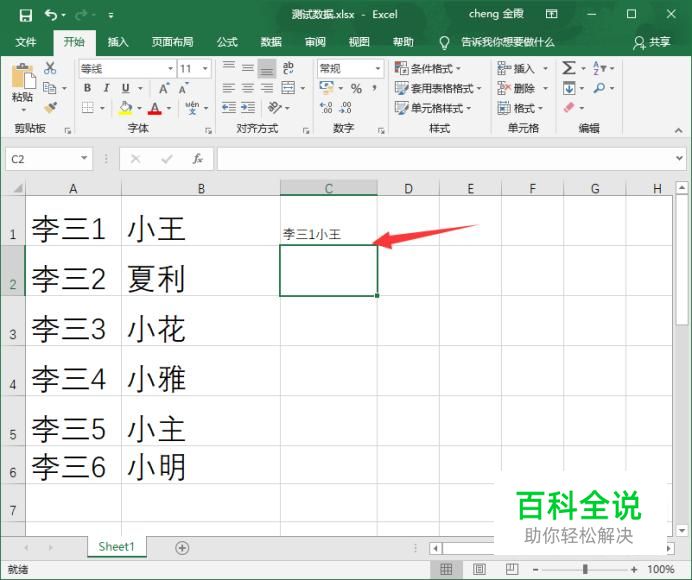Open text orientation options
The height and width of the screenshot is (580, 692).
[274, 108]
